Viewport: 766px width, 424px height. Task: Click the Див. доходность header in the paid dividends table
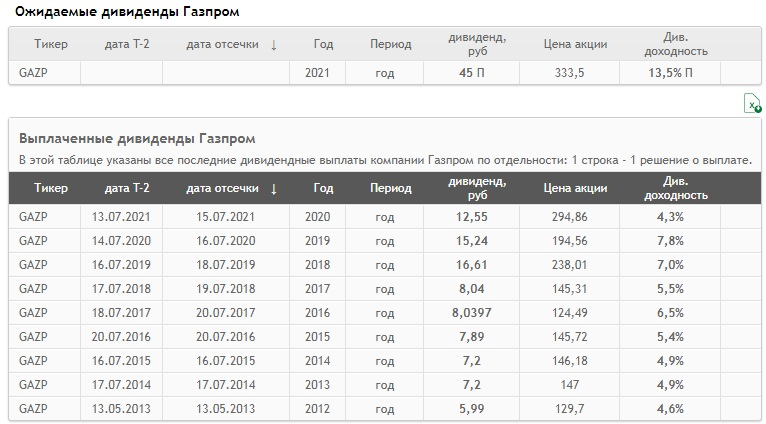coord(676,188)
